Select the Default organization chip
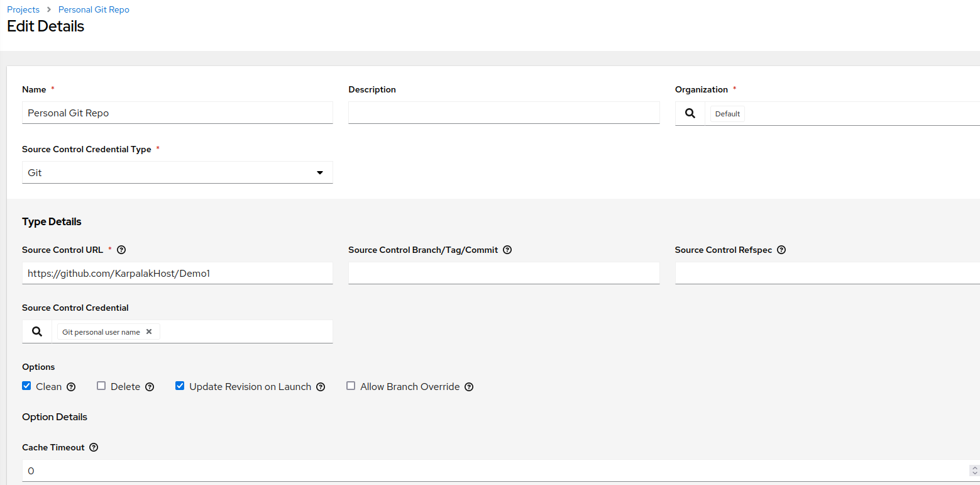The image size is (980, 485). [727, 114]
